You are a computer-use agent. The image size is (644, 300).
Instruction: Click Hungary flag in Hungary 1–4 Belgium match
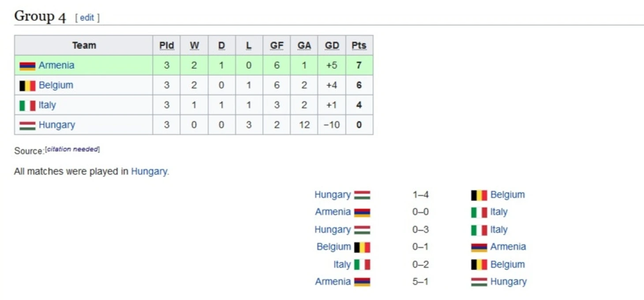[x=362, y=195]
